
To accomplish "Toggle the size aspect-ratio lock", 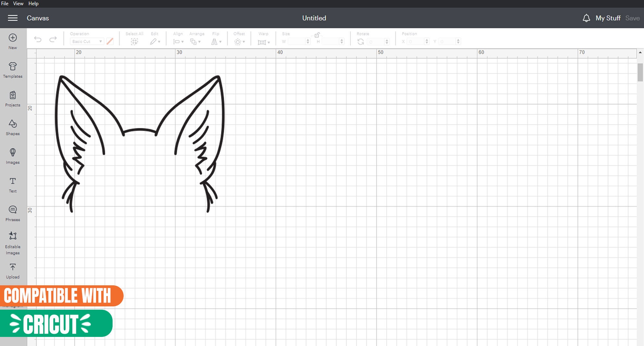I will [317, 35].
